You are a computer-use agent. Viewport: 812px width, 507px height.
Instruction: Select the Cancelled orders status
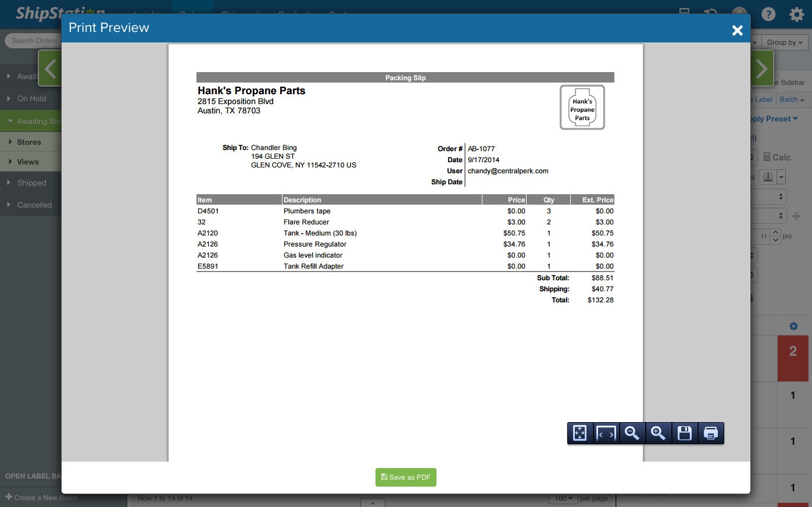click(x=34, y=205)
